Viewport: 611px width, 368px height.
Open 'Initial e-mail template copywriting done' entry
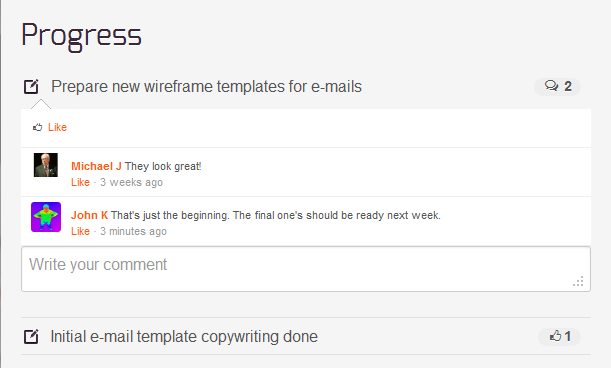184,336
